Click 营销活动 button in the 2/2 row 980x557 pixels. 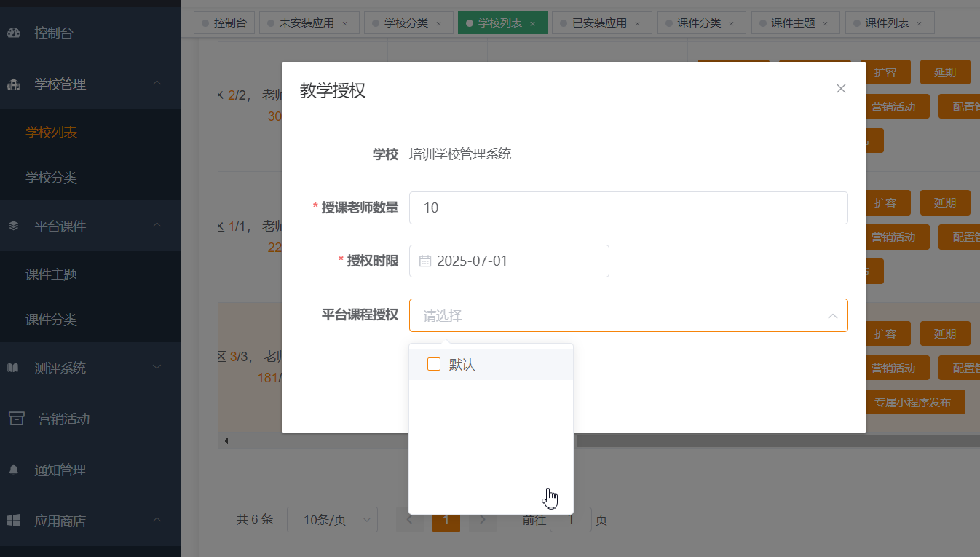pyautogui.click(x=893, y=106)
